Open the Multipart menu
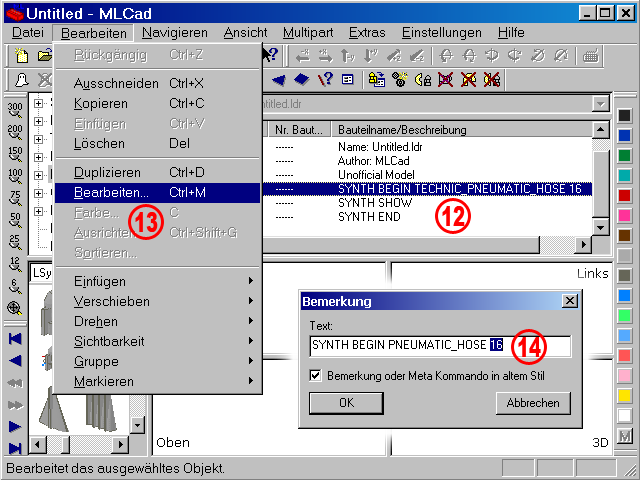640x480 pixels. 308,33
